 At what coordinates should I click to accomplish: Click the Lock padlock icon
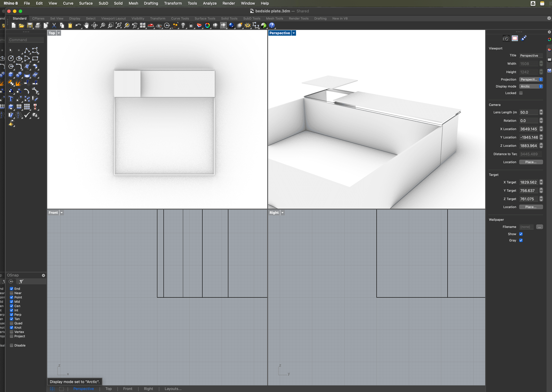tap(191, 25)
